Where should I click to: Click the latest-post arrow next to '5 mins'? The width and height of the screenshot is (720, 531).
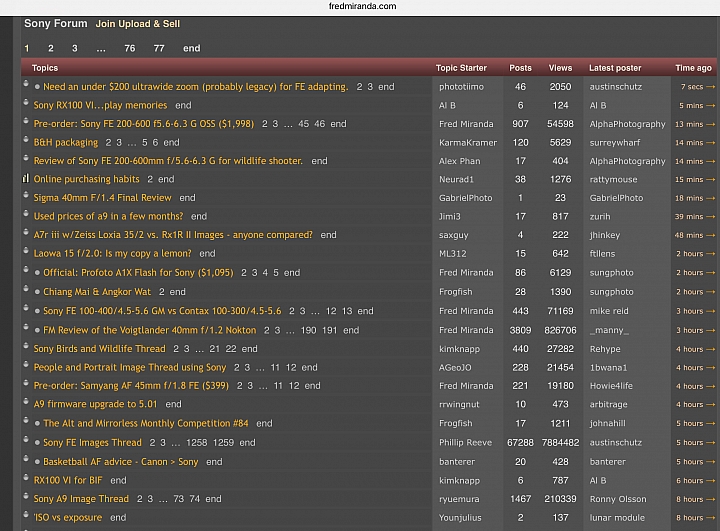711,106
